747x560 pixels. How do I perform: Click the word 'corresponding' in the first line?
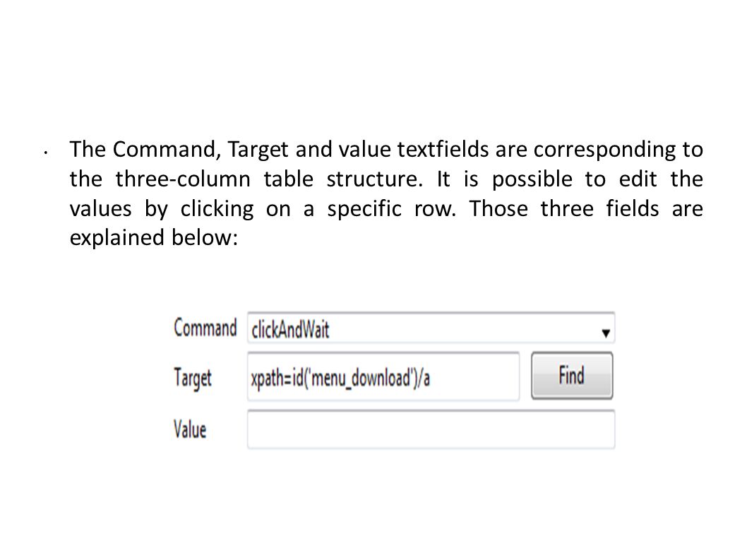pos(604,150)
